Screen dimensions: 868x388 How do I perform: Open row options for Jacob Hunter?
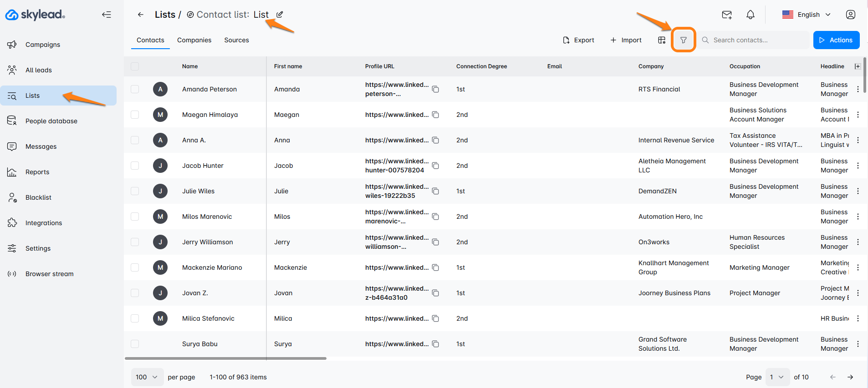tap(858, 166)
